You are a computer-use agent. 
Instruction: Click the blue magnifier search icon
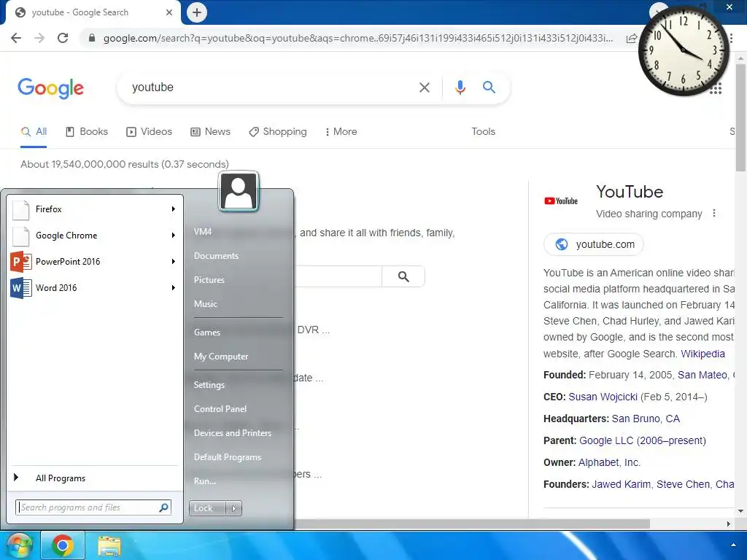(489, 87)
